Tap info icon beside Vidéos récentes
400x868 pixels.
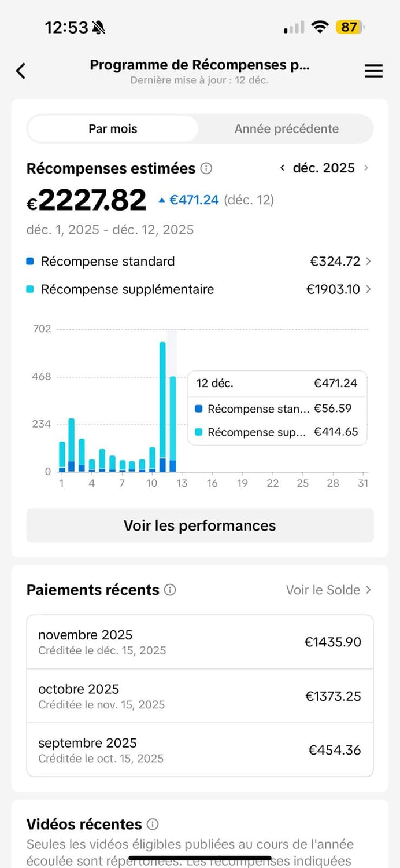(x=153, y=824)
